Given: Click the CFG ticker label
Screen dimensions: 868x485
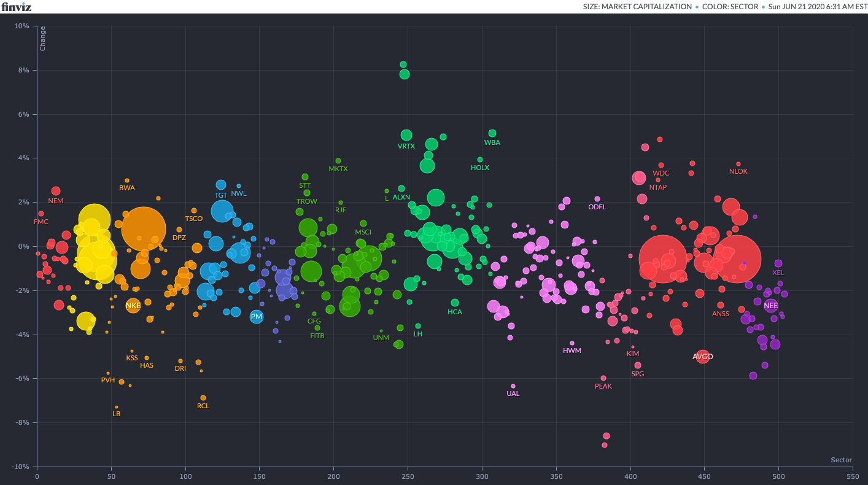Looking at the screenshot, I should 314,321.
